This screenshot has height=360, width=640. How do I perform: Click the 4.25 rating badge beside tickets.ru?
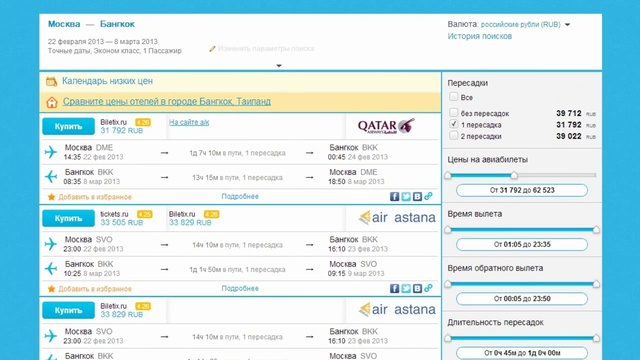click(144, 214)
